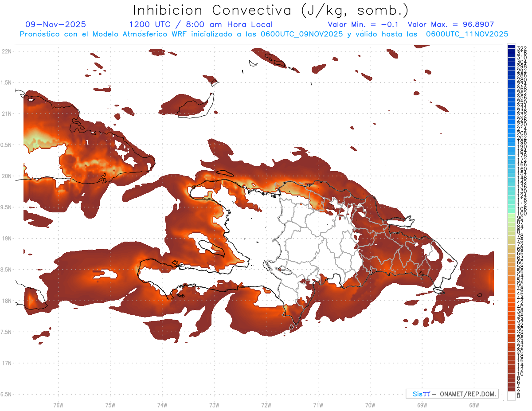The height and width of the screenshot is (411, 532).
Task: Click the white swatch at colorbar bottom
Action: click(x=511, y=396)
